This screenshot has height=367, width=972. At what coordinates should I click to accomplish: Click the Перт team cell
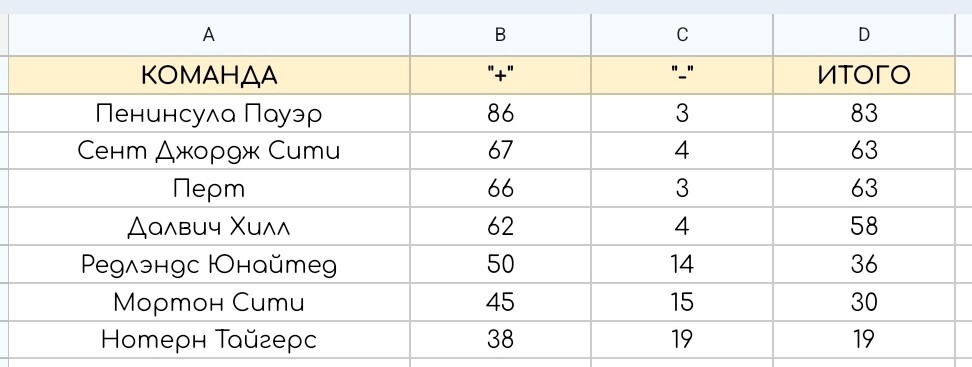click(x=209, y=188)
